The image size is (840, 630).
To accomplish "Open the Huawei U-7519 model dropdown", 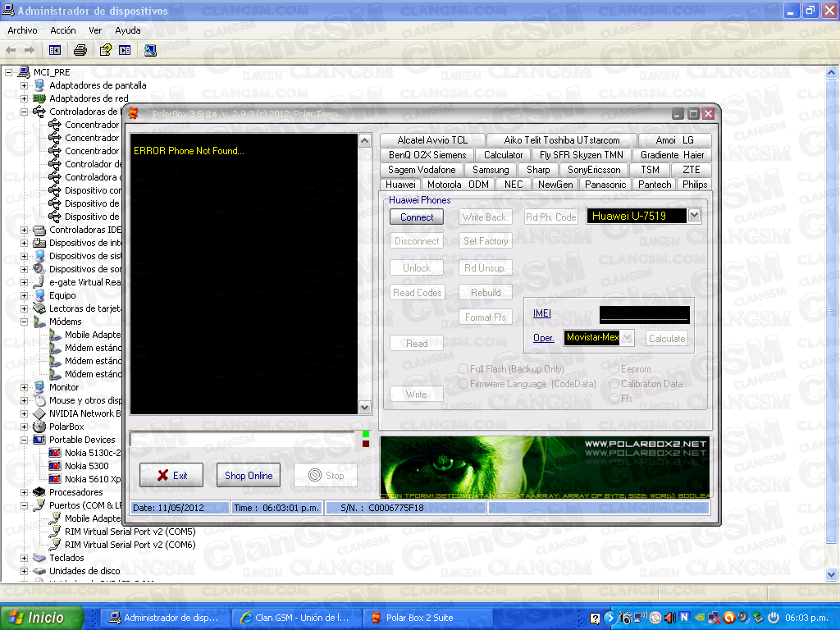I will click(694, 216).
